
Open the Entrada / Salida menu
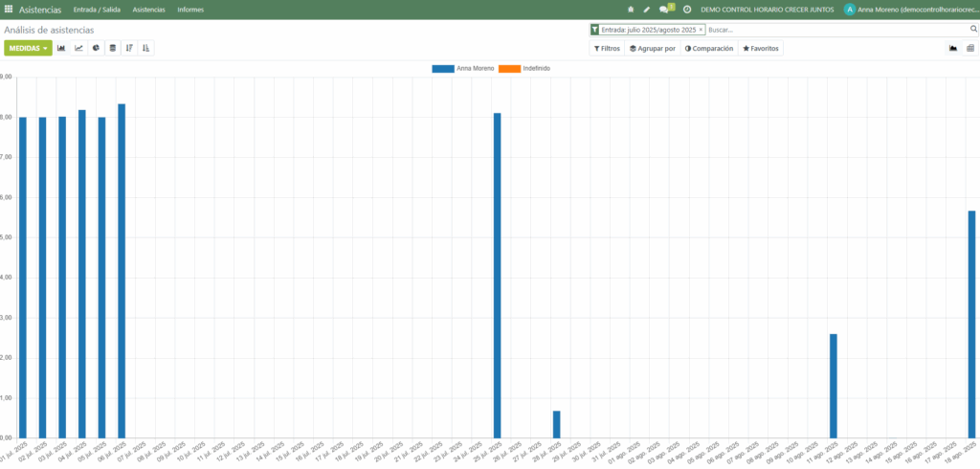tap(97, 10)
